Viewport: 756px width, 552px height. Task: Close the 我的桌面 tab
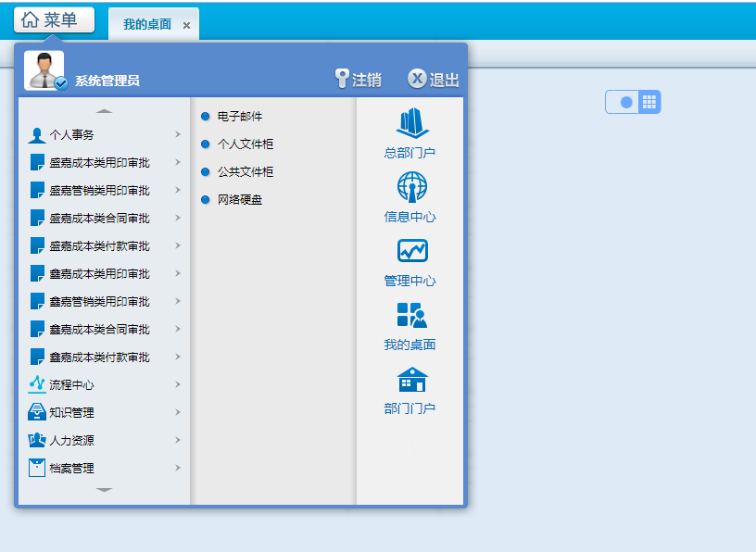[x=186, y=26]
